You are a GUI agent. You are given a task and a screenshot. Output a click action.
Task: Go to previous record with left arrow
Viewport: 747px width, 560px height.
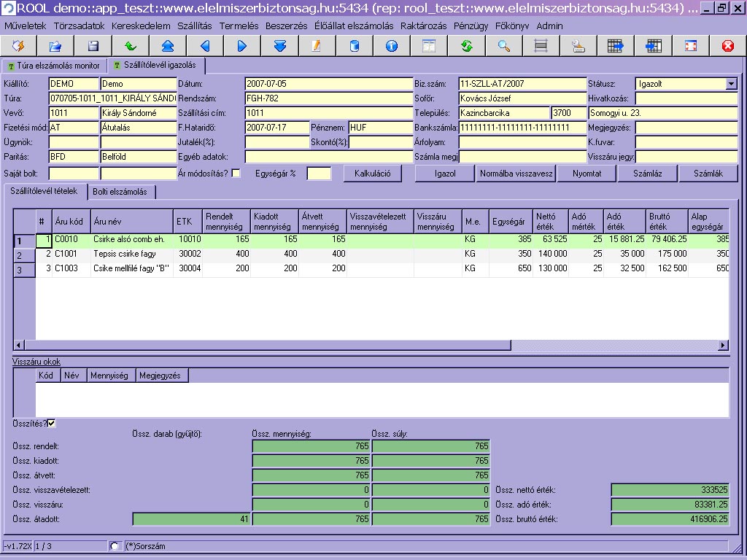tap(205, 46)
